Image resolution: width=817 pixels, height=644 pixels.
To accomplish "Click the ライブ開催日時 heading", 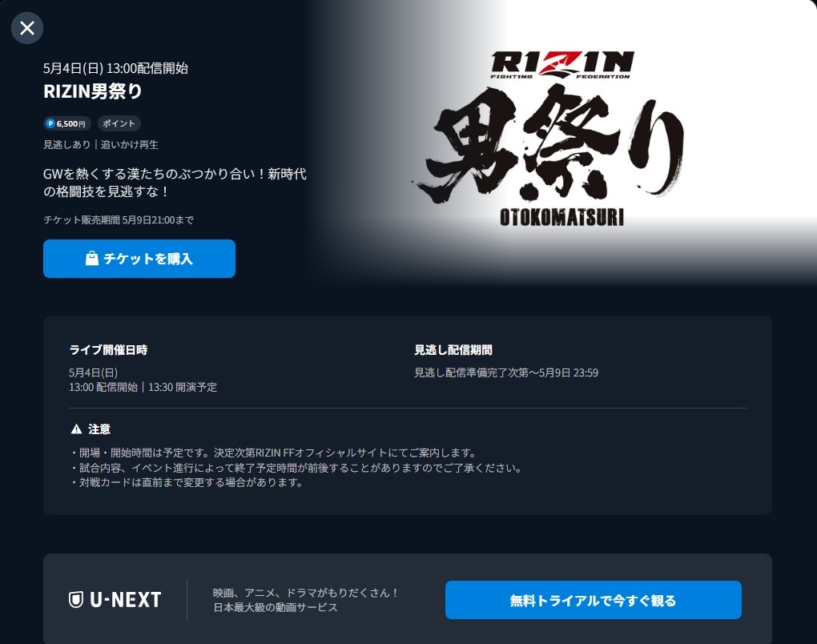I will [x=108, y=350].
